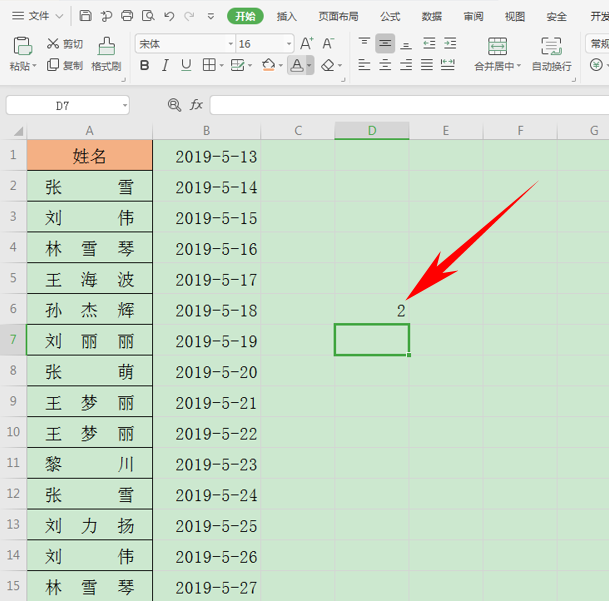Increase font size with A+ icon
The height and width of the screenshot is (602, 609).
click(306, 43)
